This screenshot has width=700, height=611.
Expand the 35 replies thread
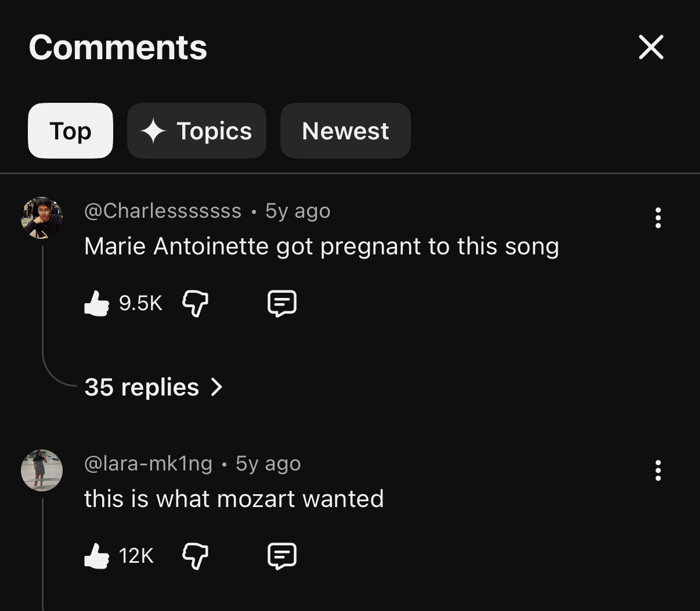[x=142, y=387]
